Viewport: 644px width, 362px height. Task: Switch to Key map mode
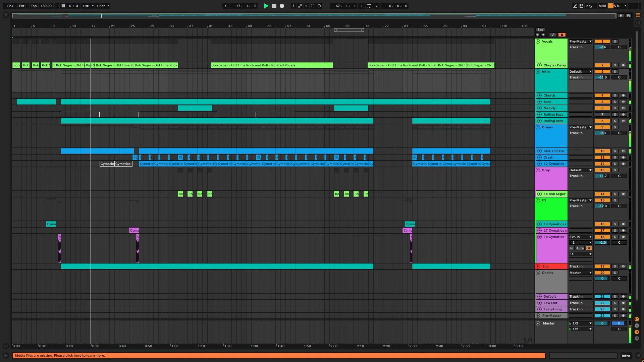(589, 6)
